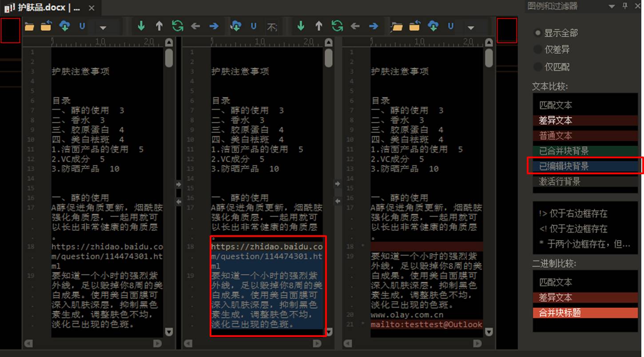Merge right block into middle pane with left arrow
Screen dimensions: 644x357
click(x=337, y=201)
